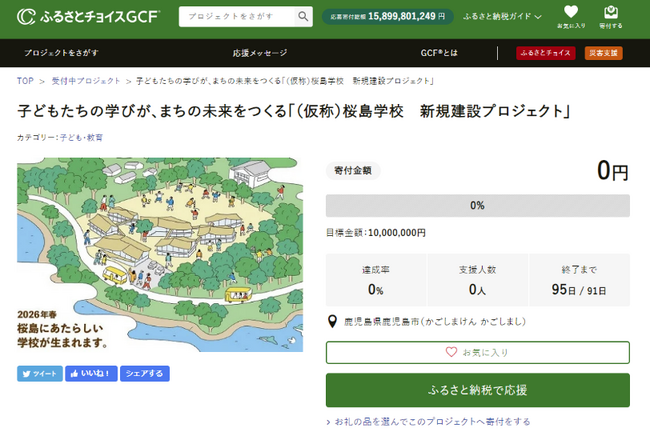Open 応援メッセージ menu item
The image size is (650, 433).
[x=261, y=52]
